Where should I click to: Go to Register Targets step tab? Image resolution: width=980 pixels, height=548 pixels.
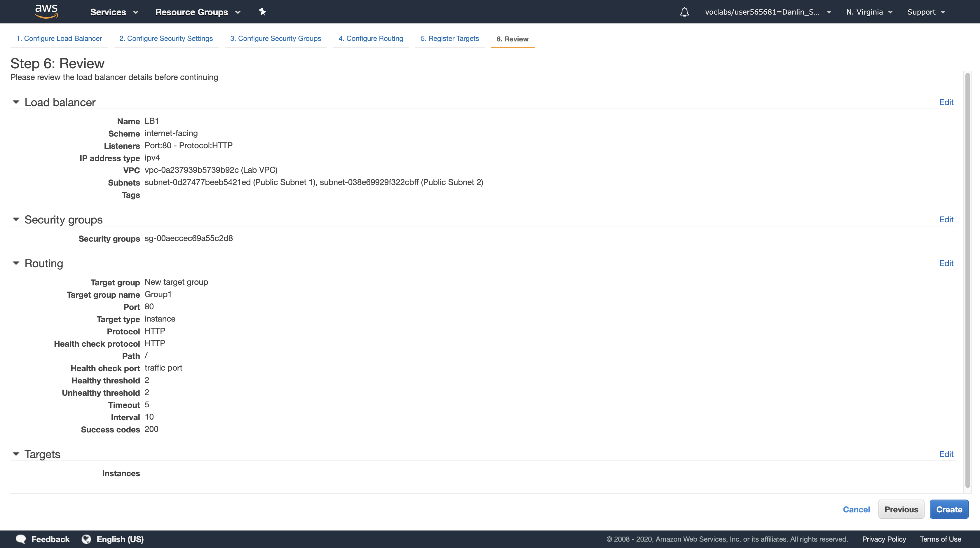point(449,39)
